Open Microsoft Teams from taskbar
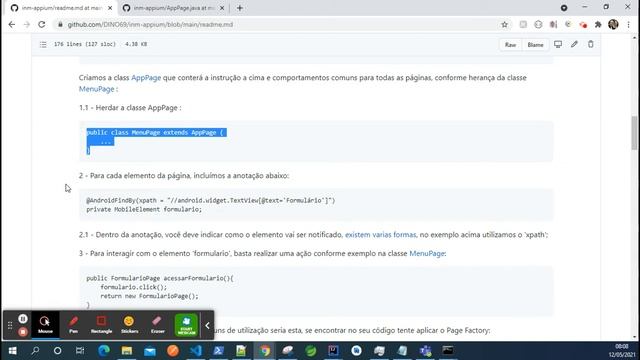Viewport: 640px width, 360px height. click(x=425, y=351)
